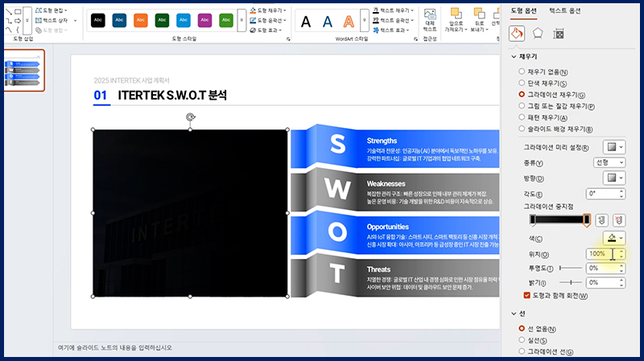Open Text Box (텍스트 상자) menu
The height and width of the screenshot is (361, 644).
[56, 20]
